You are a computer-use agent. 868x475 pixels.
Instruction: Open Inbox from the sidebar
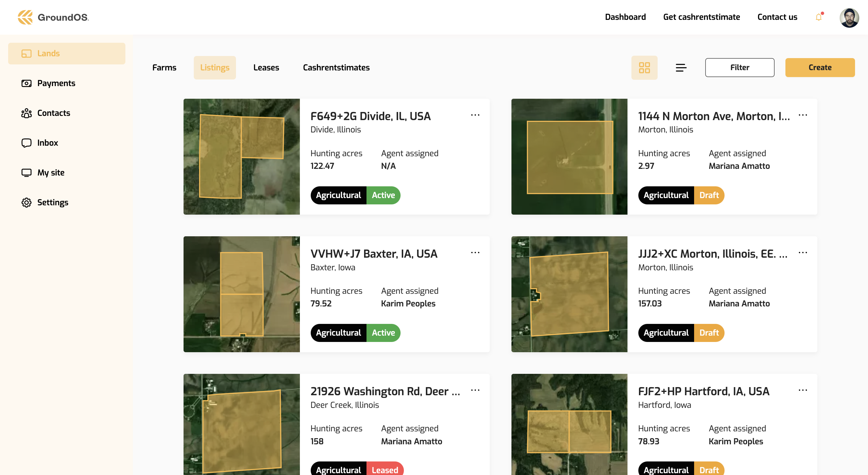[x=48, y=143]
